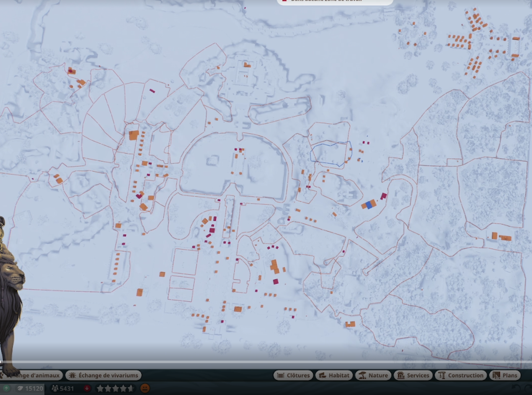Open the Nature build menu

(x=373, y=375)
